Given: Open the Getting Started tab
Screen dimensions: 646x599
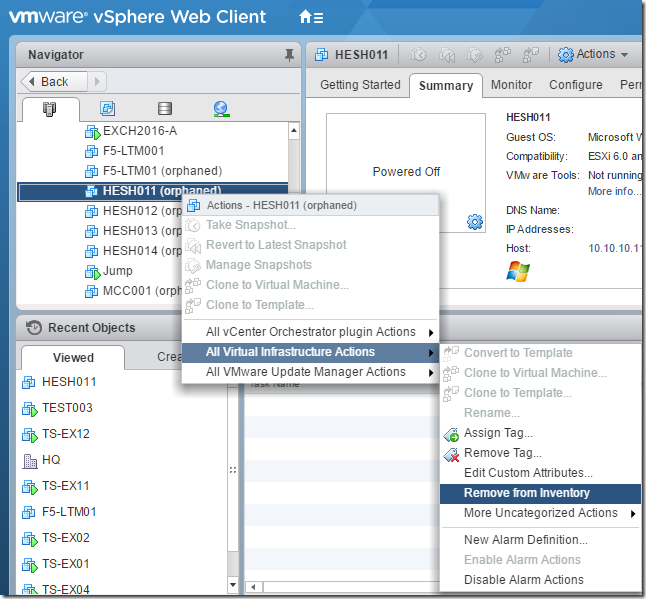Looking at the screenshot, I should pyautogui.click(x=360, y=85).
